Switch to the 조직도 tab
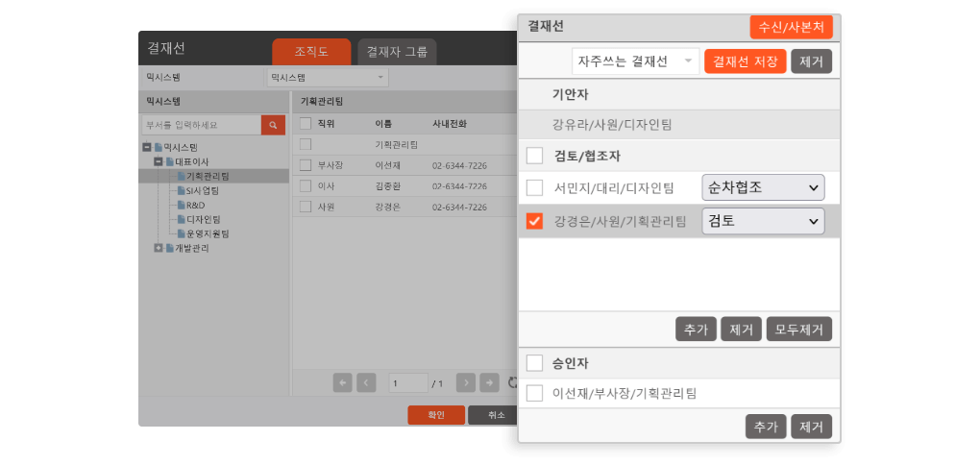The height and width of the screenshot is (465, 980). point(311,52)
